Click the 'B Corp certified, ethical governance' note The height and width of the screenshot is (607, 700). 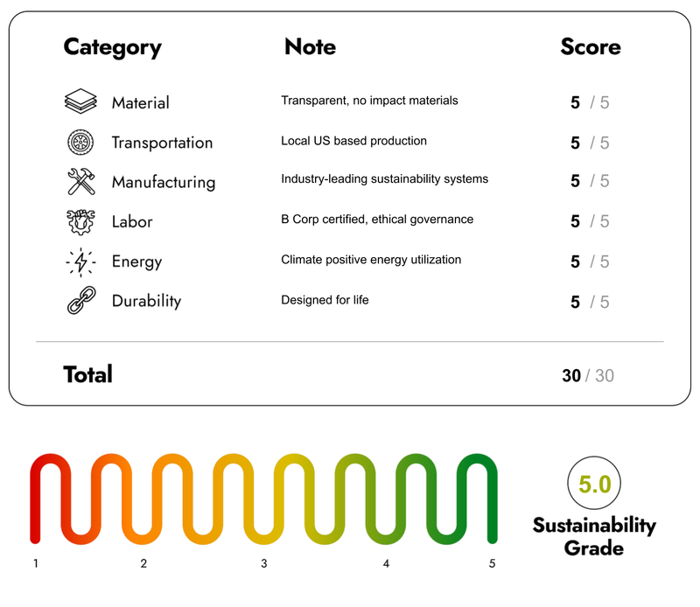pos(377,220)
